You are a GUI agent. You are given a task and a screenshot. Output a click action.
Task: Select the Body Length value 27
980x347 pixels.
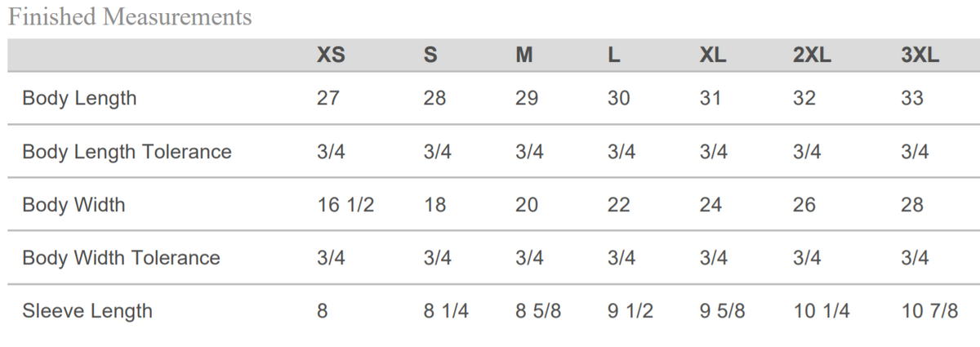click(x=328, y=99)
